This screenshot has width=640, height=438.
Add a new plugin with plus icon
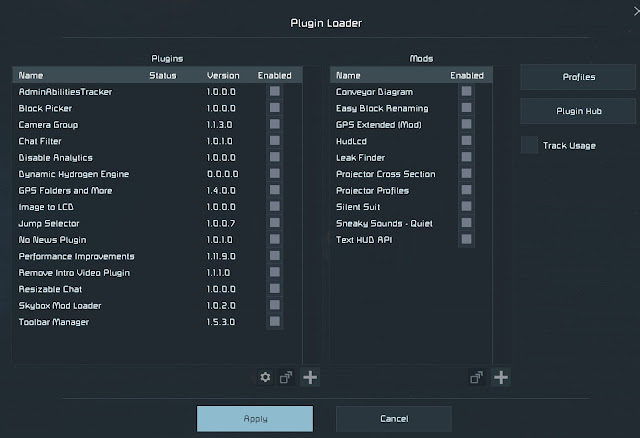[310, 377]
